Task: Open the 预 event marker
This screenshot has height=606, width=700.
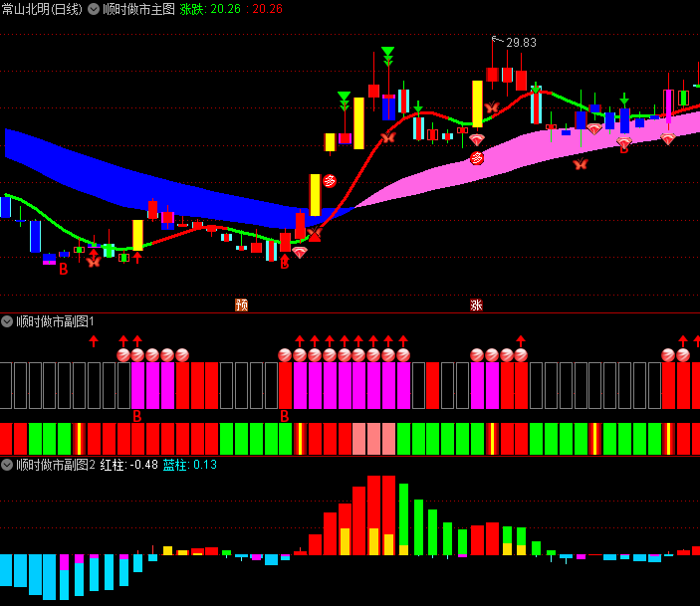Action: [242, 305]
